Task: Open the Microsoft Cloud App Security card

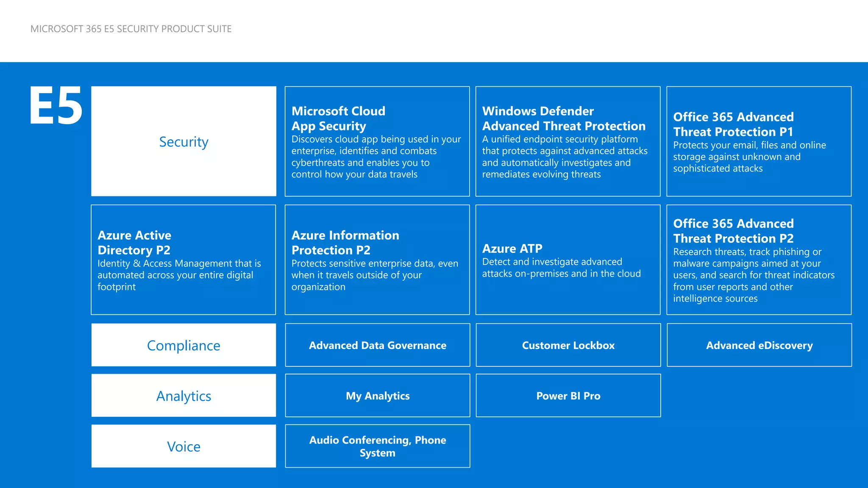Action: 377,141
